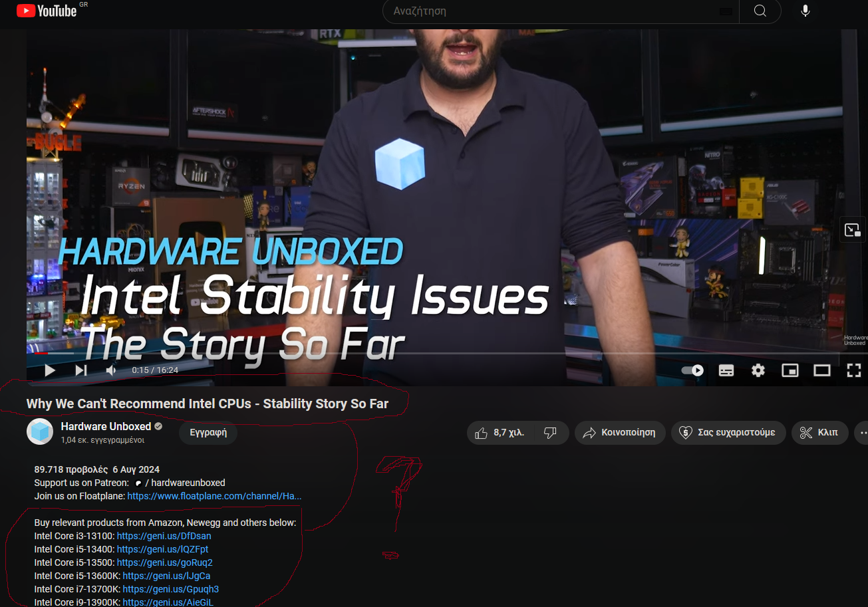Toggle autoplay switch
The image size is (868, 607).
pos(692,370)
